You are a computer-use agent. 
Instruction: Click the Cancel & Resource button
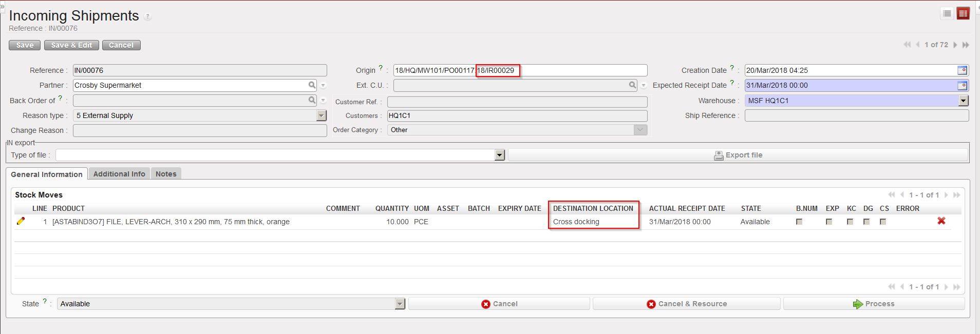pos(686,304)
